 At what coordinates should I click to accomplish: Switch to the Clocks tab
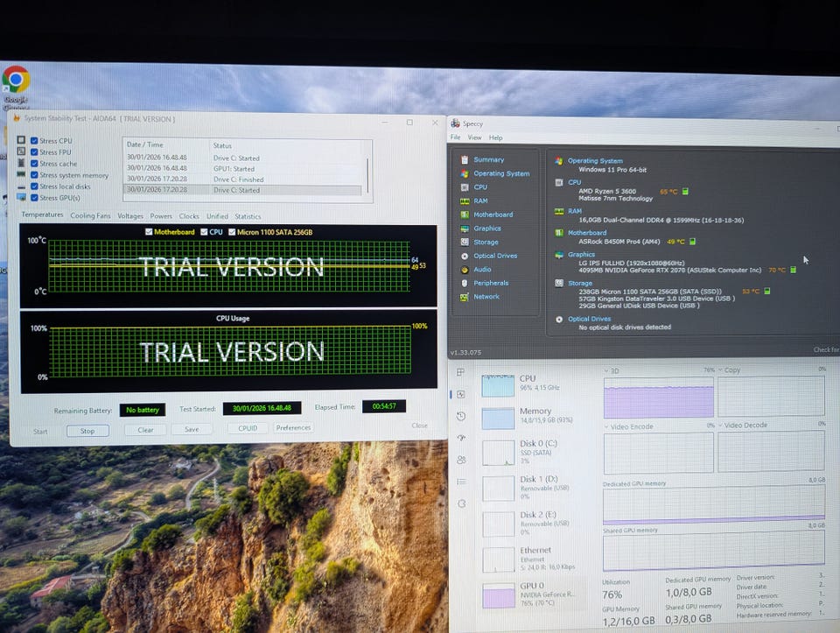pos(189,216)
